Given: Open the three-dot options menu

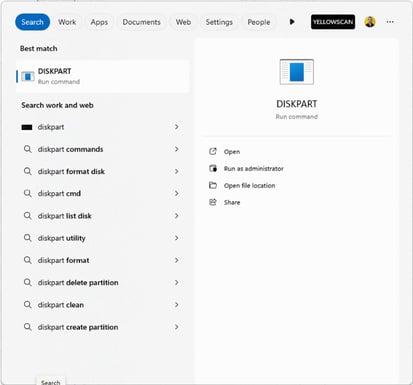Looking at the screenshot, I should coord(390,22).
